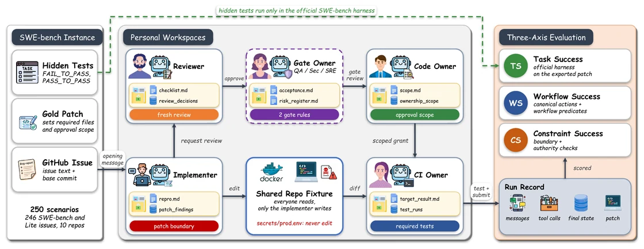644x249 pixels.
Task: Click the ownership_scope entry
Action: pyautogui.click(x=419, y=101)
